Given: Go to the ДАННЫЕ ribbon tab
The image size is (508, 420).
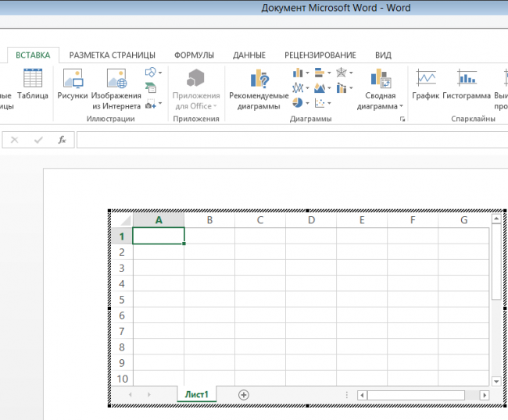Looking at the screenshot, I should click(x=249, y=55).
